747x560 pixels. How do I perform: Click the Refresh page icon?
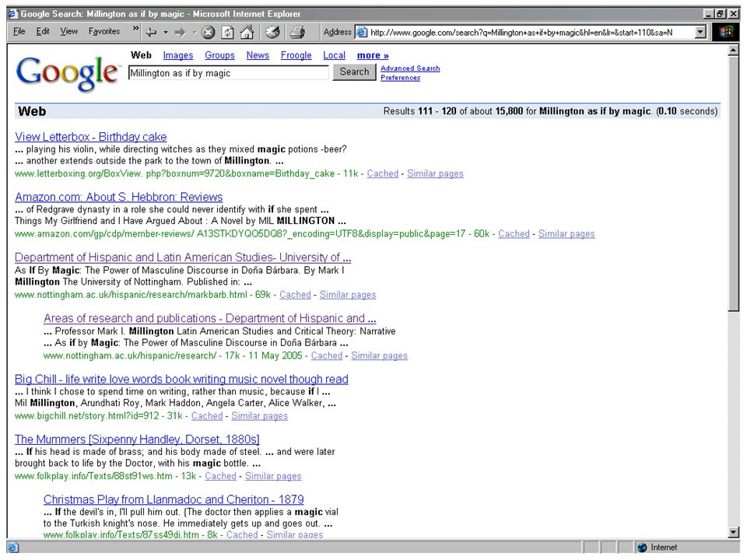(228, 33)
